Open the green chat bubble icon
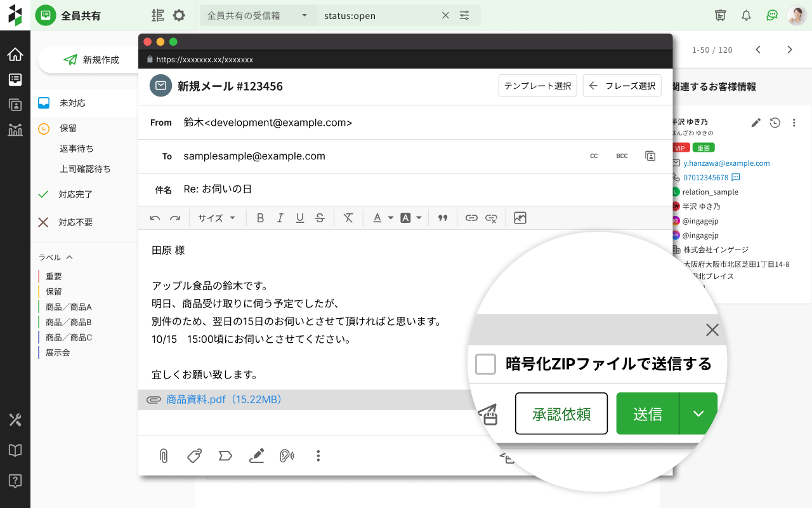This screenshot has width=812, height=508. [772, 15]
